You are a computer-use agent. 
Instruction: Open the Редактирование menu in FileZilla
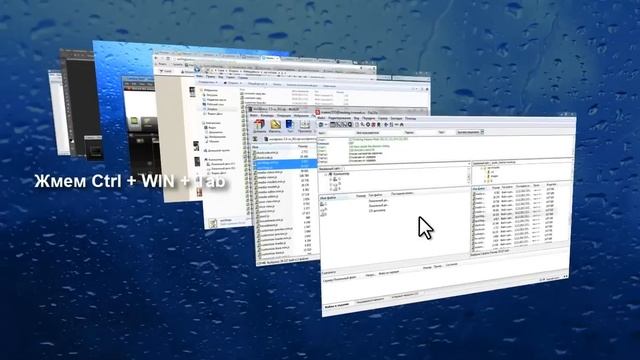[340, 118]
